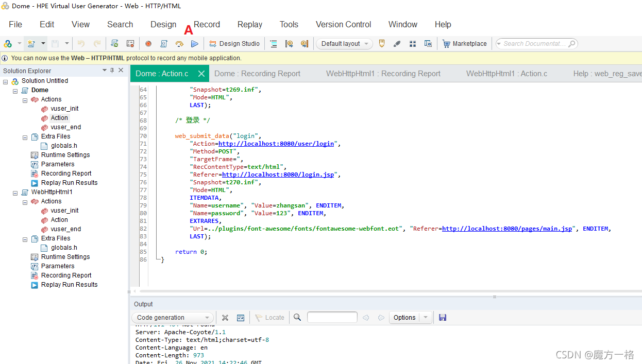Close the Solution Explorer panel
Viewport: 642px width, 364px height.
tap(121, 71)
